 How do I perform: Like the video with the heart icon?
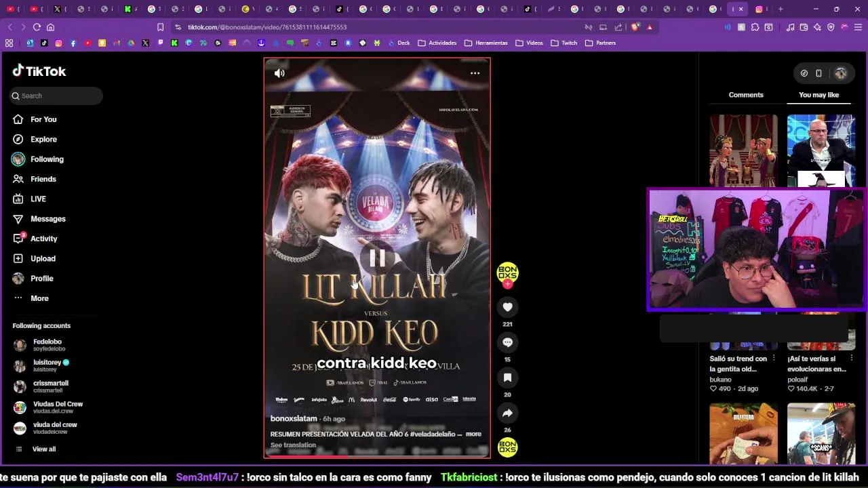(507, 307)
